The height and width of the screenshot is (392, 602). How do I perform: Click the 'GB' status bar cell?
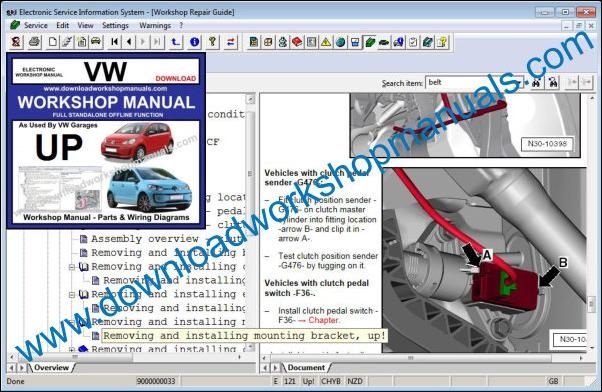pos(553,381)
